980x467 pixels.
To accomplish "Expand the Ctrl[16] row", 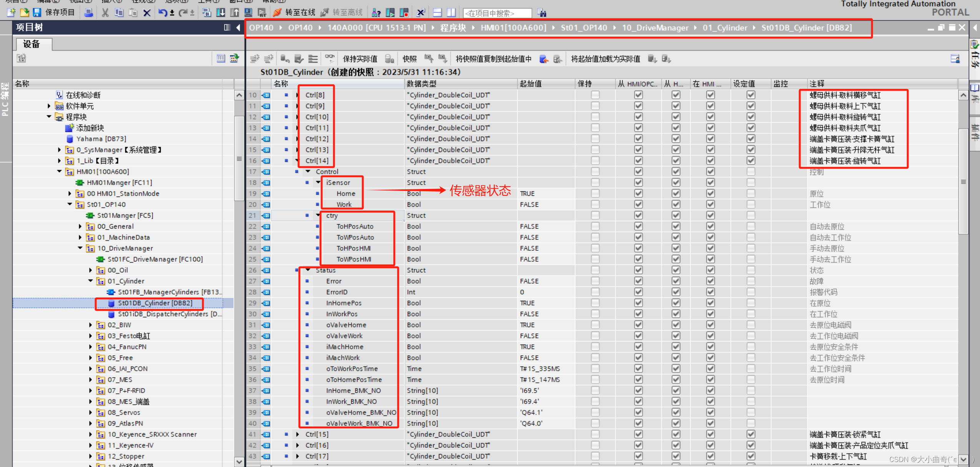I will click(x=298, y=445).
